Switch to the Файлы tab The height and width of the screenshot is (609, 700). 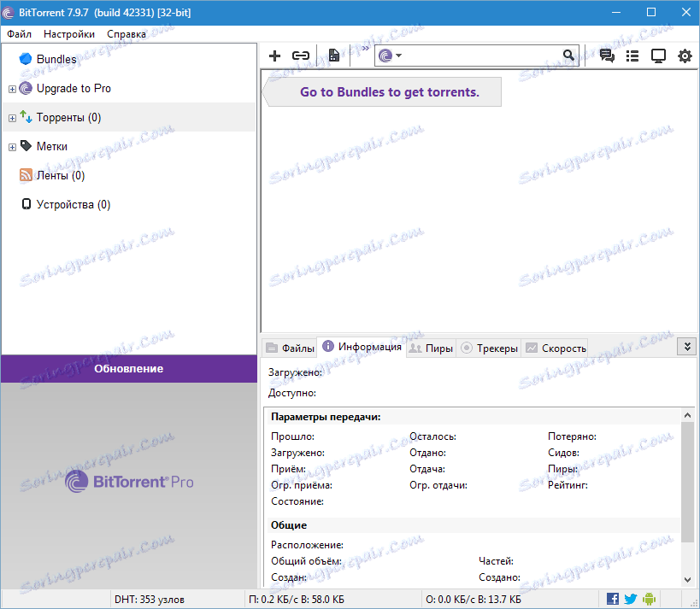tap(291, 348)
